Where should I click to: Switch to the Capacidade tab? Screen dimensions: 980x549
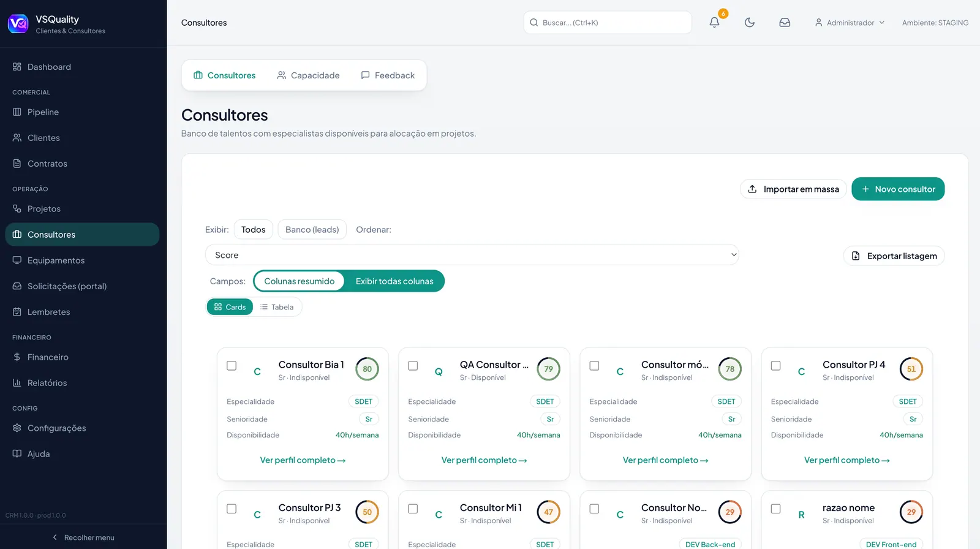[x=308, y=75]
